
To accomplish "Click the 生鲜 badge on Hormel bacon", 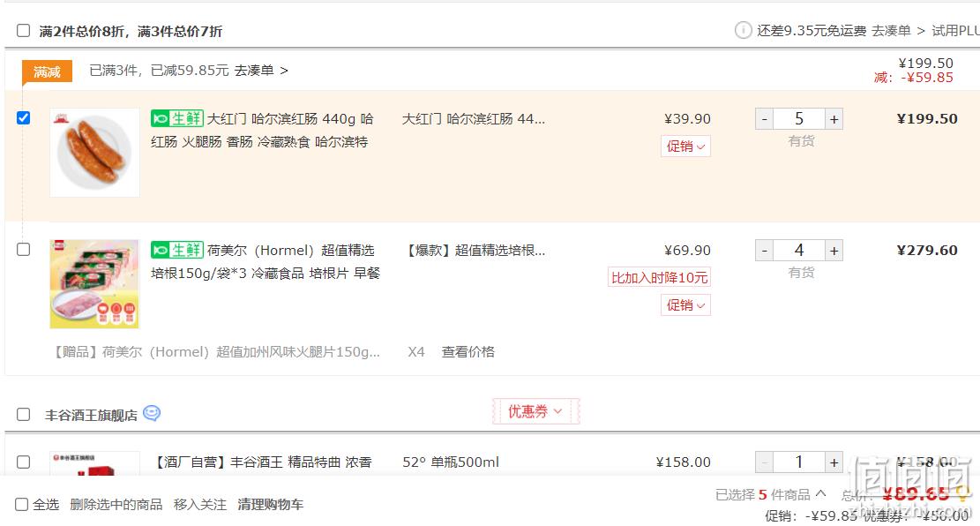I will [177, 250].
